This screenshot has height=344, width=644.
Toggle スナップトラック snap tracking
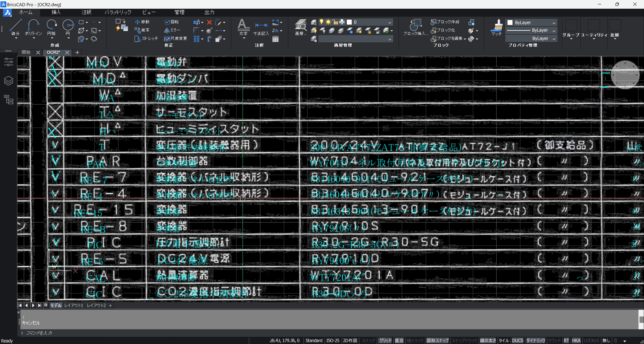pyautogui.click(x=464, y=340)
